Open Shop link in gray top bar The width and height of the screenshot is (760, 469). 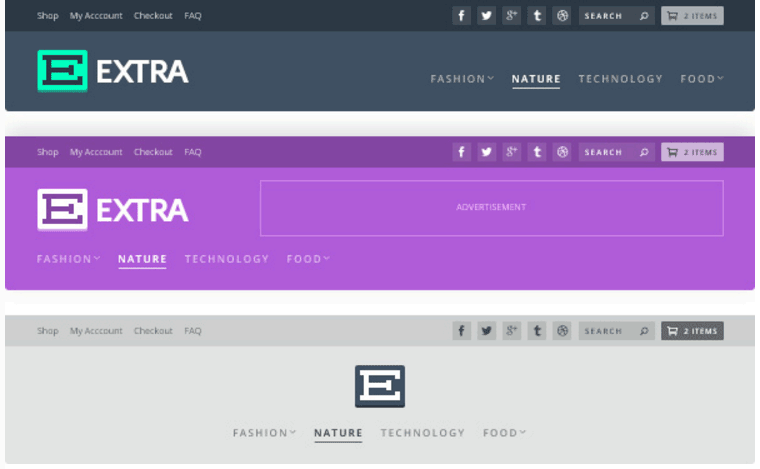pos(48,331)
